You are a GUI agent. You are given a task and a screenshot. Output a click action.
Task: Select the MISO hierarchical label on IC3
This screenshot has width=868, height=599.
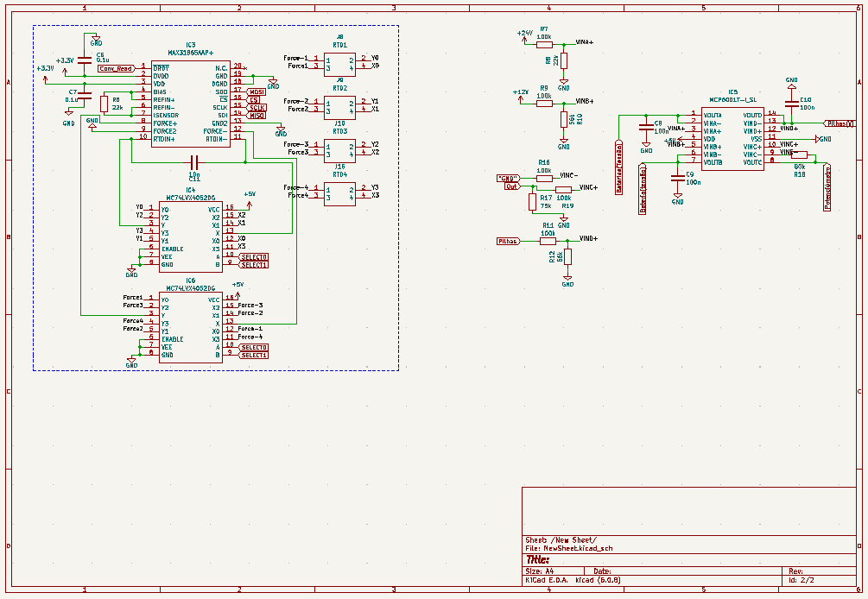coord(256,117)
